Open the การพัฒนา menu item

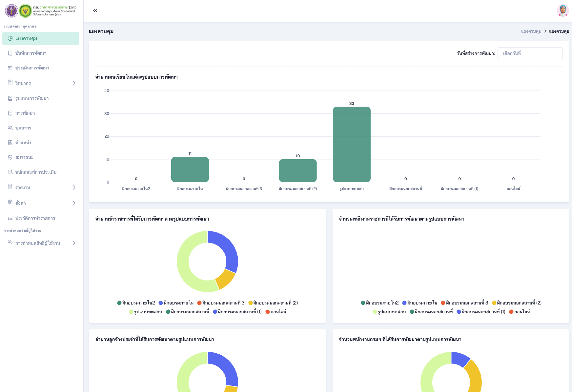[x=25, y=113]
